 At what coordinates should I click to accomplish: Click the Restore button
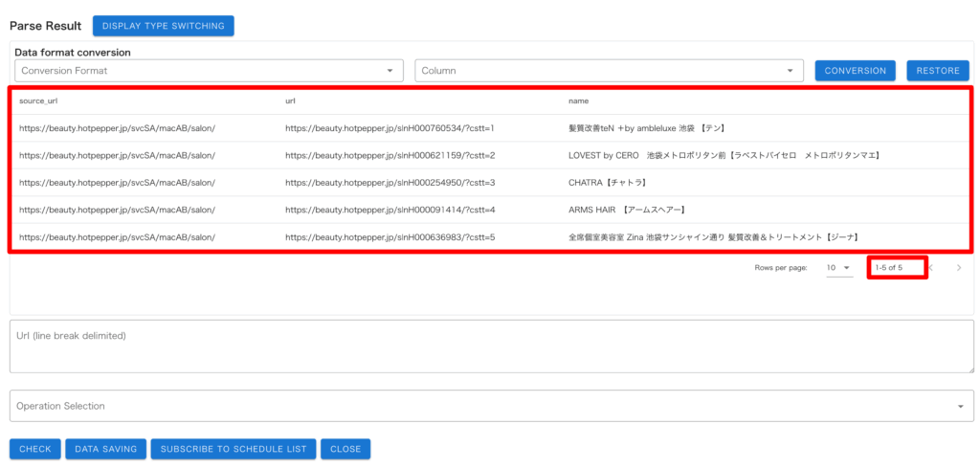pos(937,71)
